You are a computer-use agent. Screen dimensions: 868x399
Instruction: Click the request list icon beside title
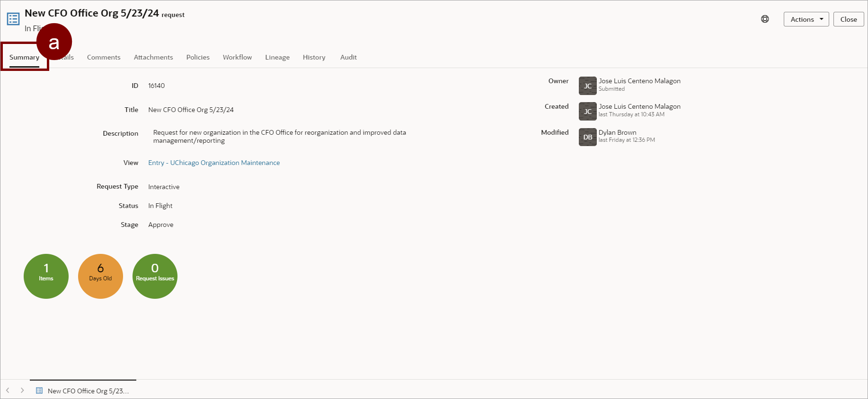pyautogui.click(x=13, y=19)
